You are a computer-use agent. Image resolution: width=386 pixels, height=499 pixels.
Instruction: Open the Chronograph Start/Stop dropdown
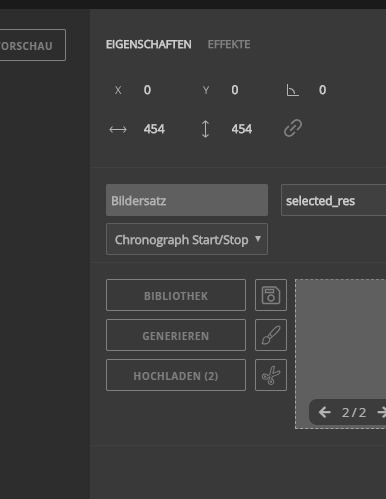click(187, 239)
